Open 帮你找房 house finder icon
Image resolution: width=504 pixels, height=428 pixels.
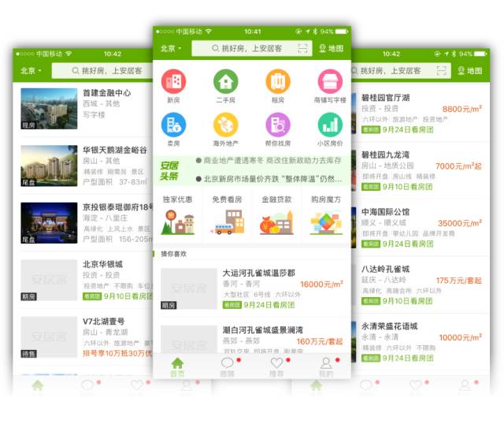[278, 125]
